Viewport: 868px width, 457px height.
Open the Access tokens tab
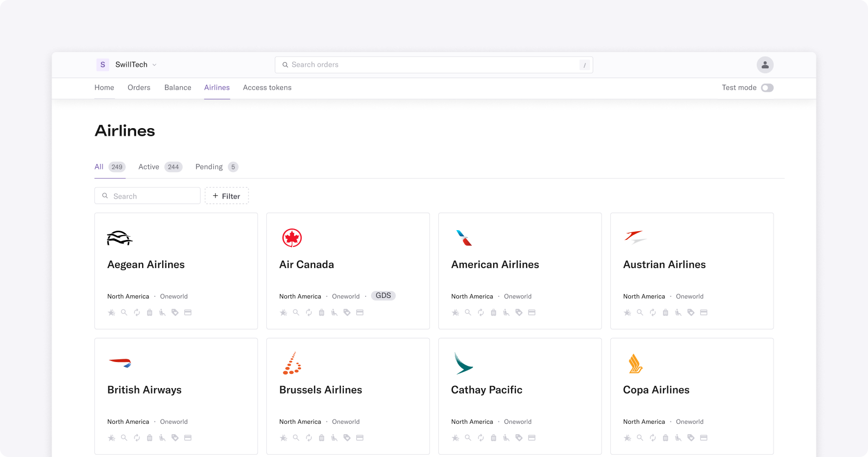267,87
